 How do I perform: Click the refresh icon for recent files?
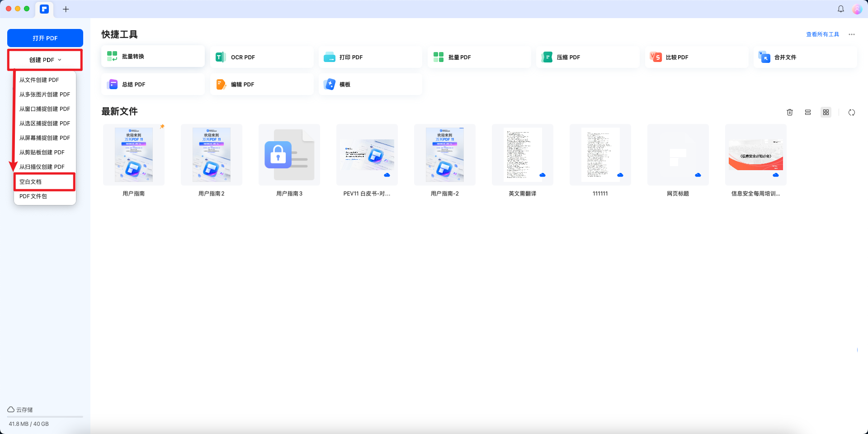pos(852,112)
